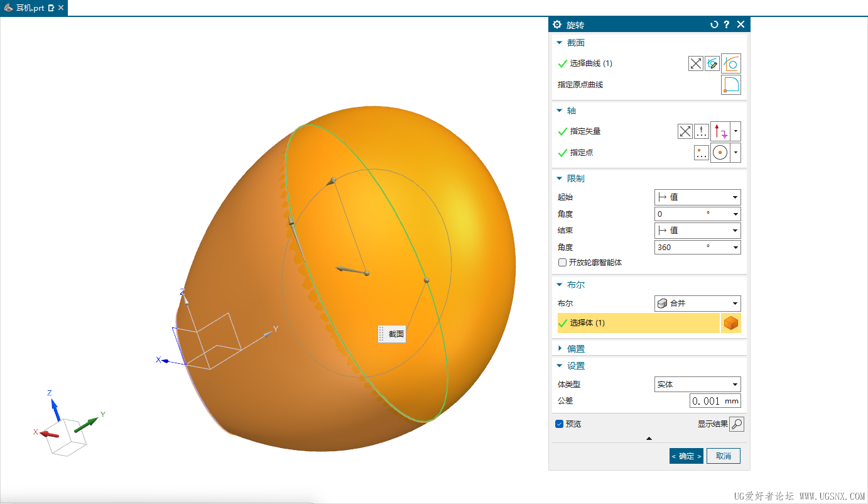This screenshot has width=868, height=504.
Task: Click the inferred vector icon for 指定矢量
Action: point(721,131)
